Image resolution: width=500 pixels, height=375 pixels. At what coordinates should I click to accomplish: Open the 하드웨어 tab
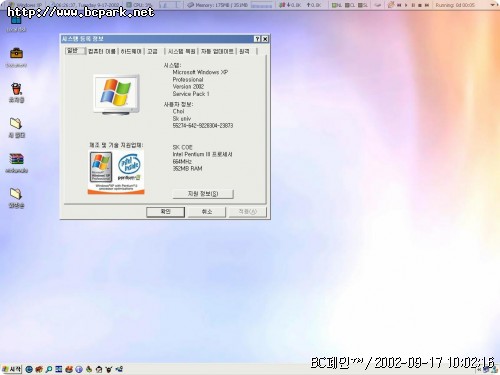[131, 51]
